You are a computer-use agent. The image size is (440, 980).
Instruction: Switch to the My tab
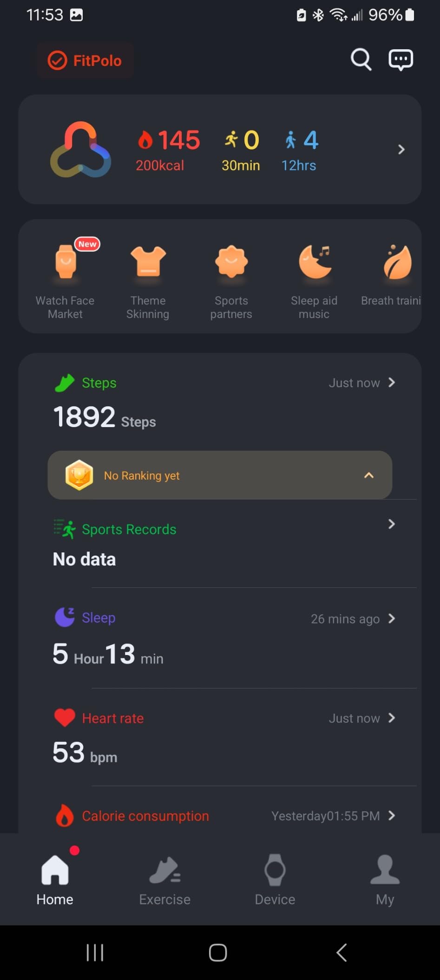[385, 880]
